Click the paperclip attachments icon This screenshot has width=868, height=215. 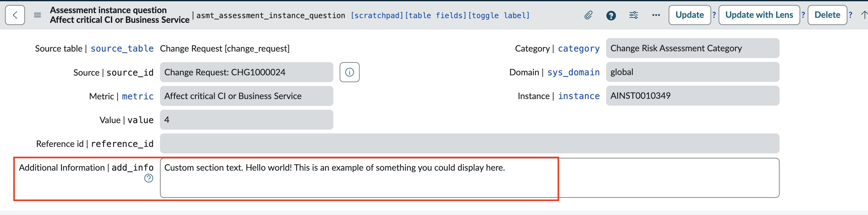(x=588, y=15)
